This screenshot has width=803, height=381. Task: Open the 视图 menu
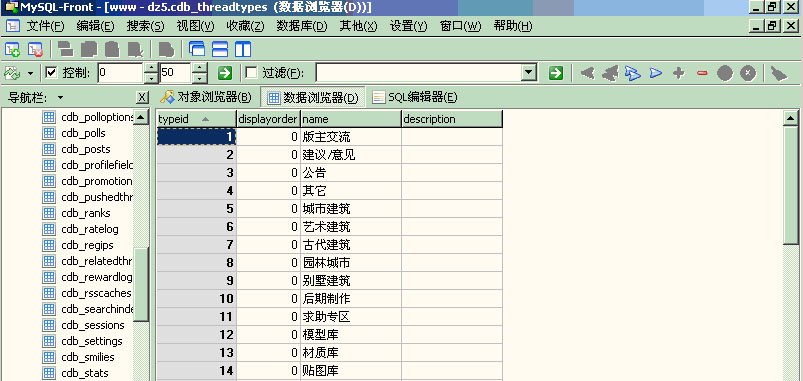195,26
